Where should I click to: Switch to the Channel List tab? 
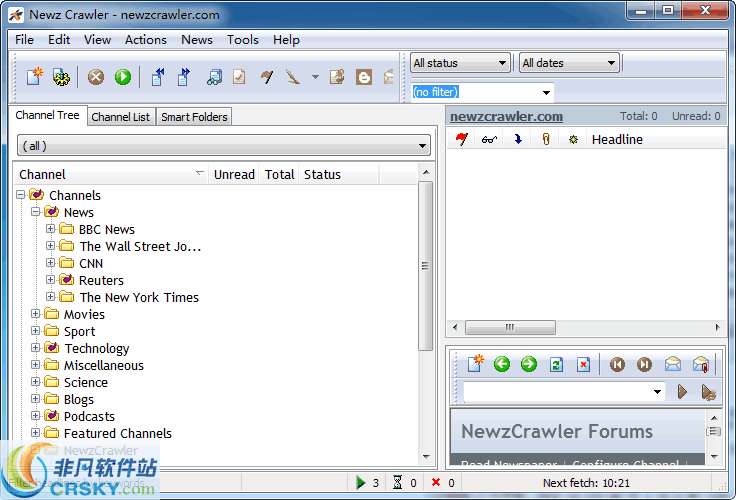point(121,117)
